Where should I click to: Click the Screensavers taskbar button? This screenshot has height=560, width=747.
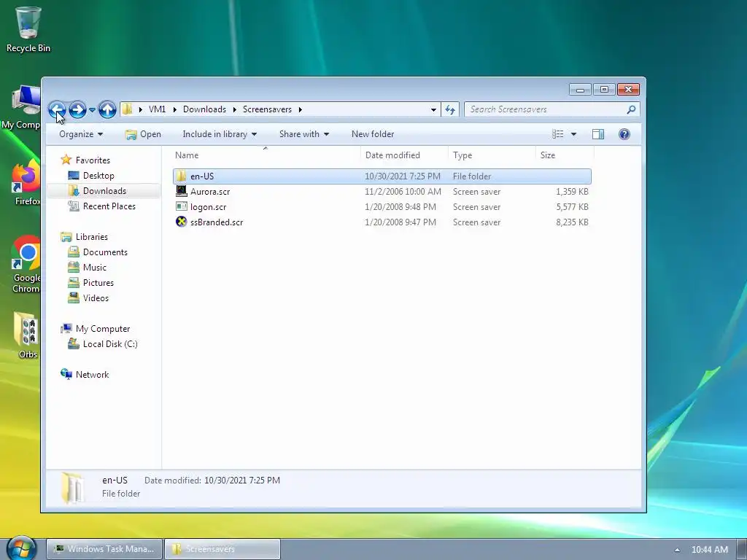coord(222,549)
